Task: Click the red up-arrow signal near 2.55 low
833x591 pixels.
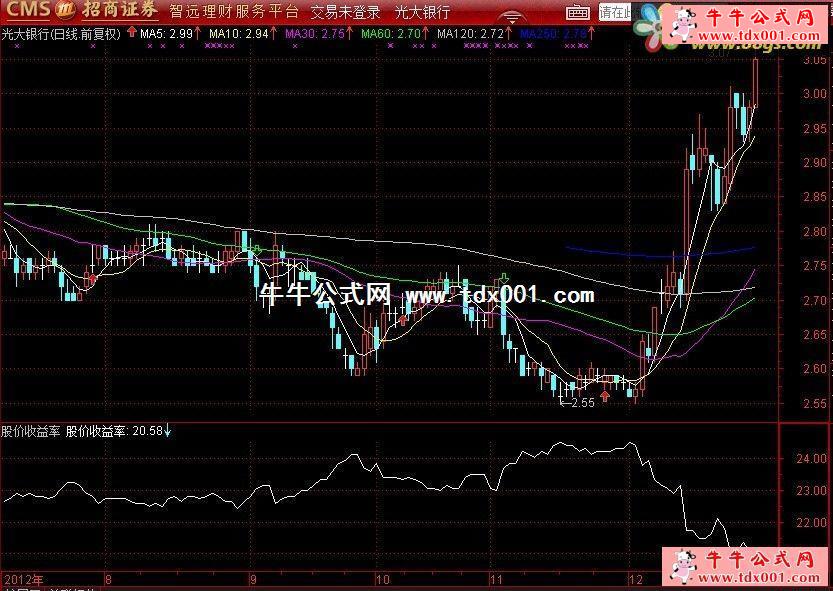Action: coord(604,398)
